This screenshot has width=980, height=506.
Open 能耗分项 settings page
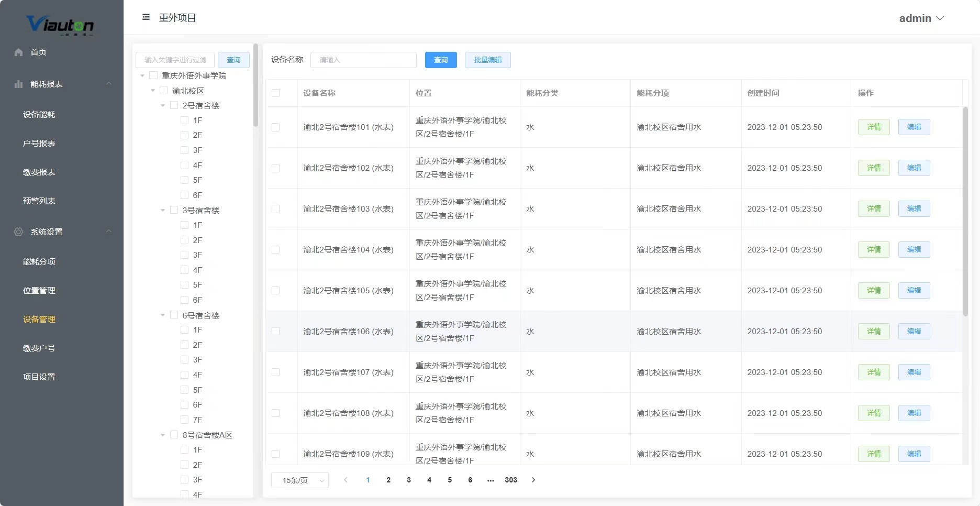[39, 261]
